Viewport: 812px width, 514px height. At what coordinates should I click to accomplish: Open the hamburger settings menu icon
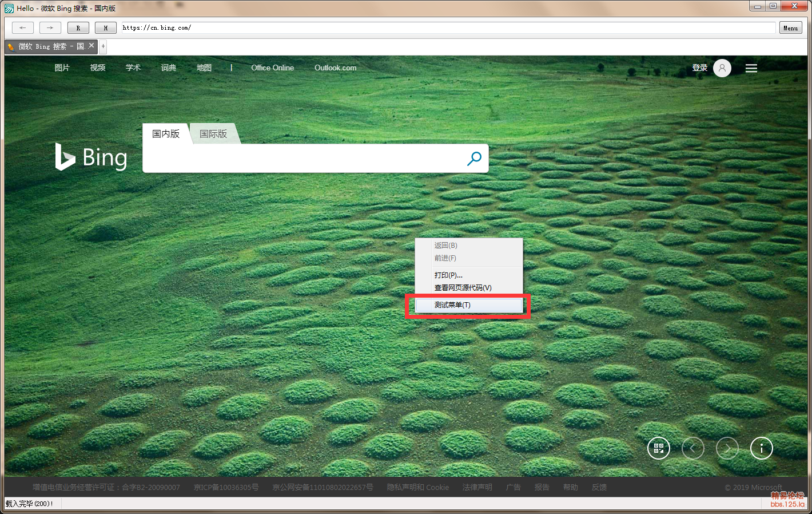(751, 68)
